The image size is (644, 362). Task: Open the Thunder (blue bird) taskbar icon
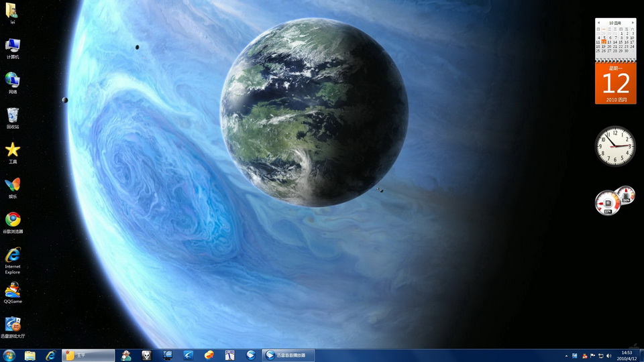[188, 355]
